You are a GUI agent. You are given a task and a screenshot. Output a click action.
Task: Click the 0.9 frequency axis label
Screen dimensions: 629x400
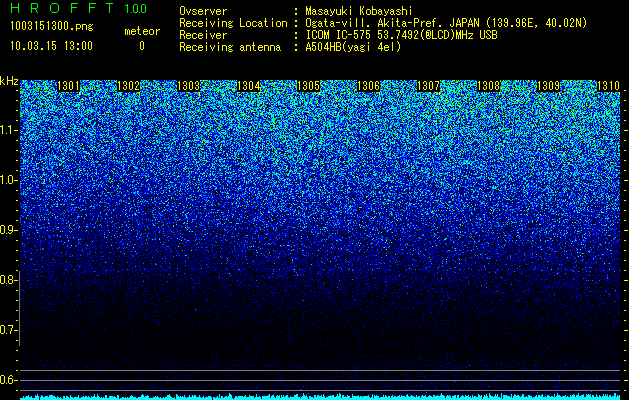click(x=8, y=230)
